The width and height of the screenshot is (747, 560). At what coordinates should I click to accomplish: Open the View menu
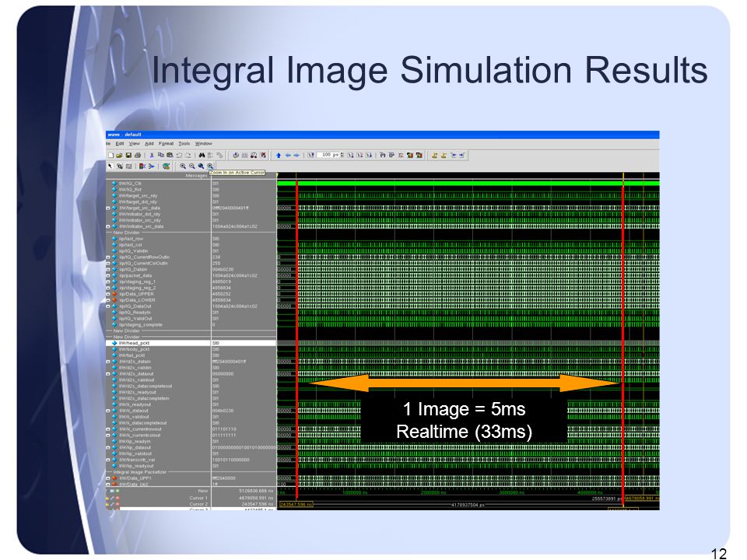135,143
